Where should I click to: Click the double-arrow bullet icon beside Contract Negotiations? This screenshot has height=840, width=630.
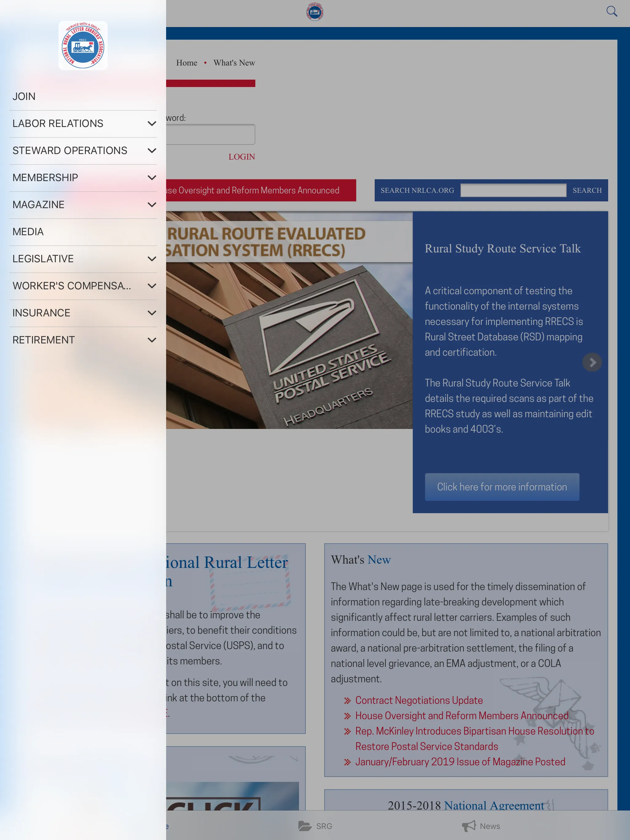click(346, 700)
